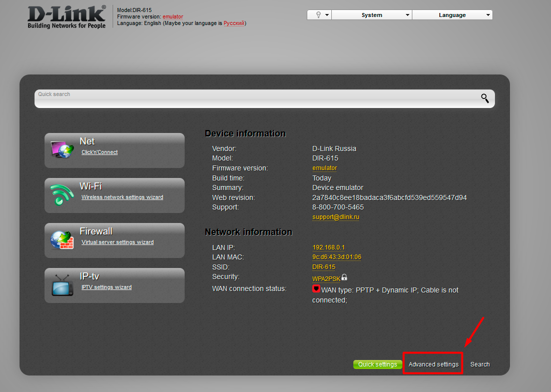Click inside the Quick search field
The width and height of the screenshot is (551, 392).
point(200,98)
